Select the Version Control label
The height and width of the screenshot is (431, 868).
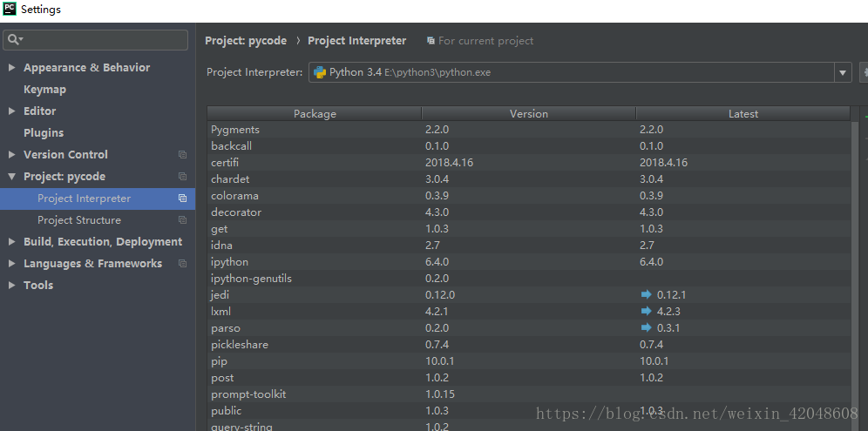pyautogui.click(x=65, y=155)
